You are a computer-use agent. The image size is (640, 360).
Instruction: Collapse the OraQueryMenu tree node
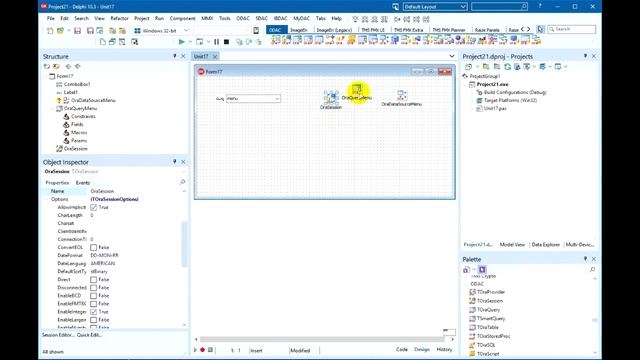(53, 109)
